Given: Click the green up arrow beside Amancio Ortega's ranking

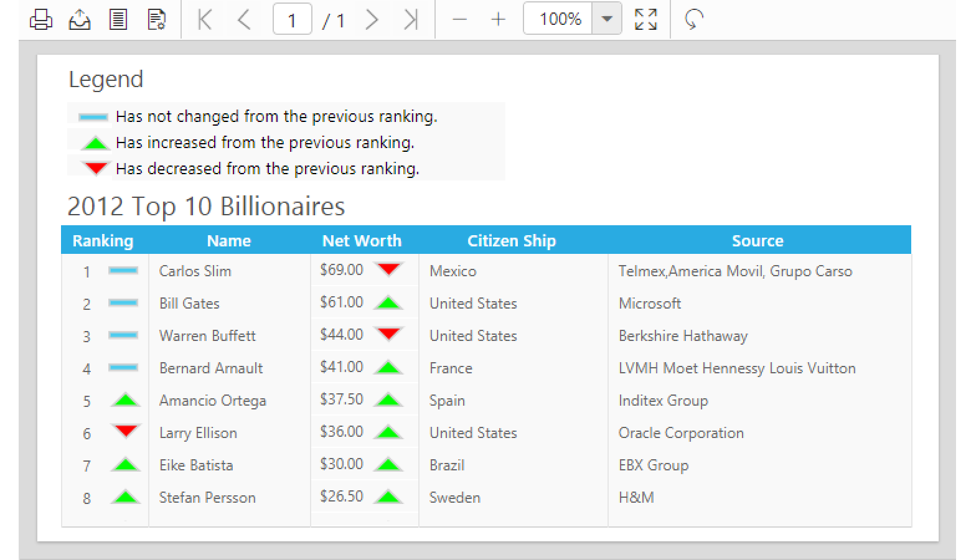Looking at the screenshot, I should point(126,400).
